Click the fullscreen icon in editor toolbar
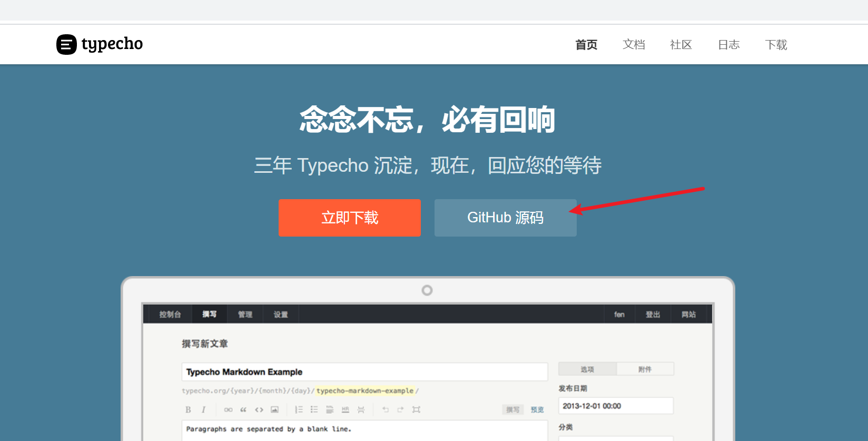The width and height of the screenshot is (868, 441). (x=416, y=409)
